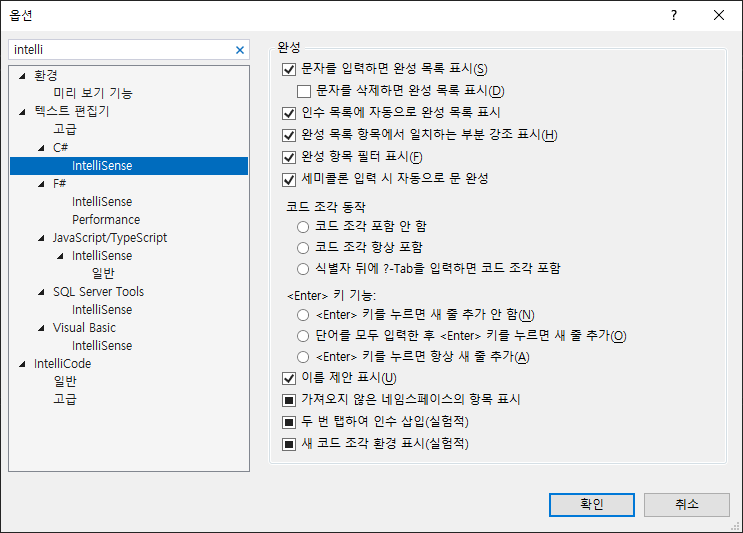Toggle 완성 항목 필터 표시 checkbox

[x=289, y=157]
